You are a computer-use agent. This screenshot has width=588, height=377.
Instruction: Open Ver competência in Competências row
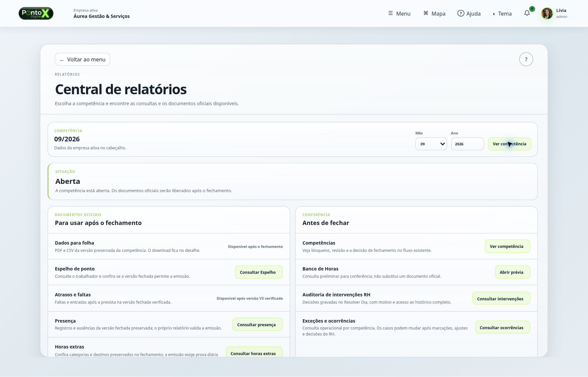507,246
